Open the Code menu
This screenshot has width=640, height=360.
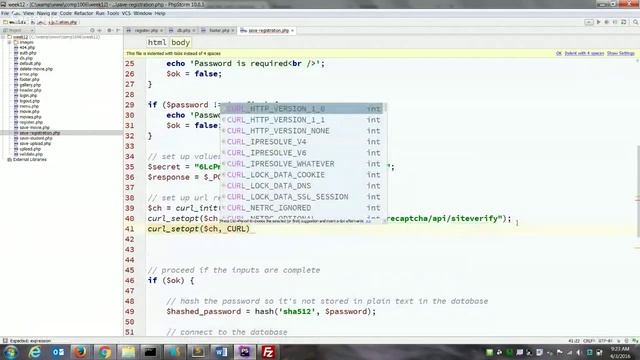pyautogui.click(x=65, y=13)
